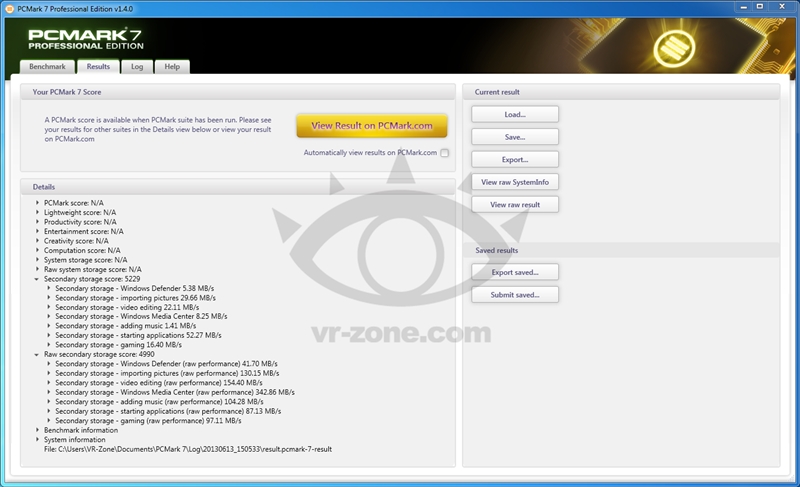This screenshot has height=487, width=800.
Task: Expand importing pictures 29.66 MB/s row
Action: coord(48,297)
